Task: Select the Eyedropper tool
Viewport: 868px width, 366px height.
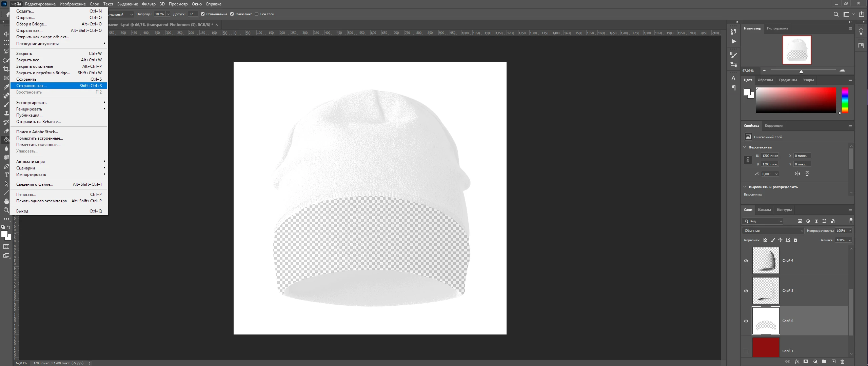Action: (6, 87)
